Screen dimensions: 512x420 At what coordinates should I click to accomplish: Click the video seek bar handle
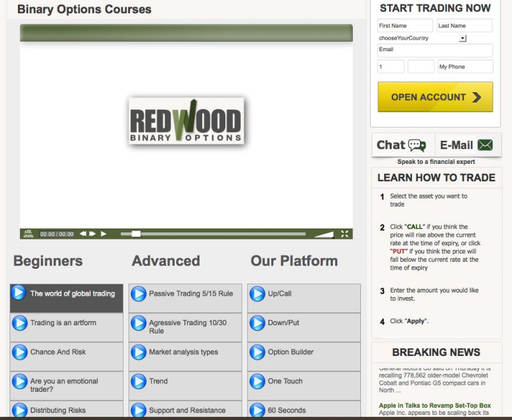136,234
